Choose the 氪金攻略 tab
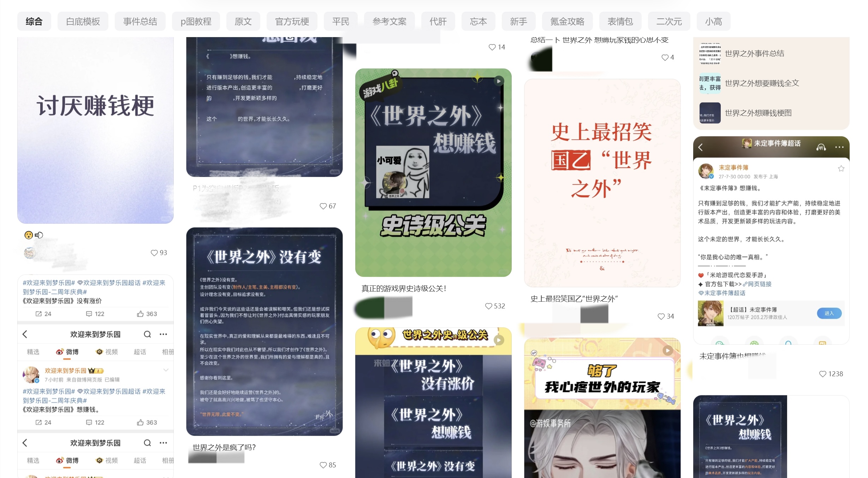 click(x=567, y=22)
